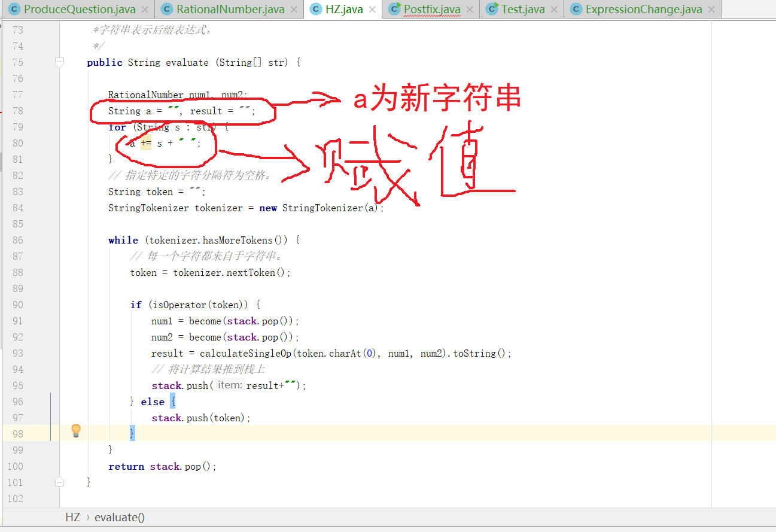Viewport: 776px width, 532px height.
Task: Click 'num1 = become(stack.pop());' line
Action: [226, 321]
